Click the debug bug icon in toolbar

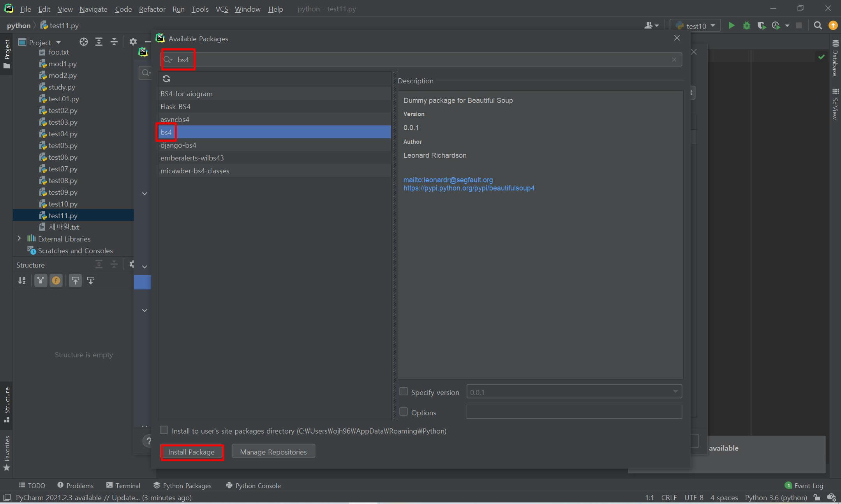coord(746,26)
